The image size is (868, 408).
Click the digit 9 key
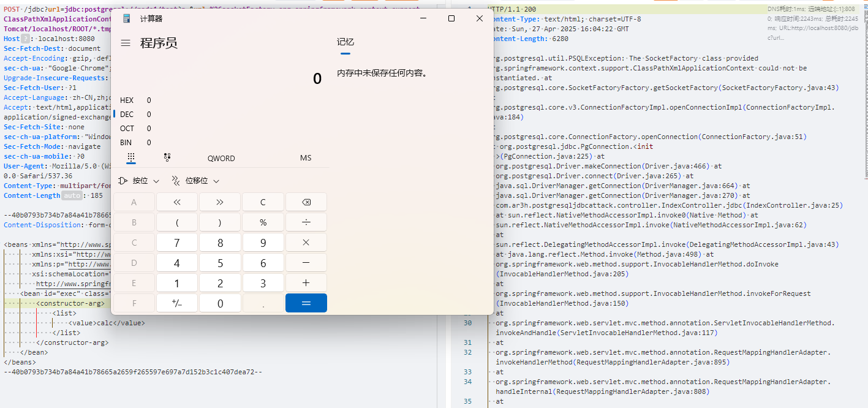263,243
